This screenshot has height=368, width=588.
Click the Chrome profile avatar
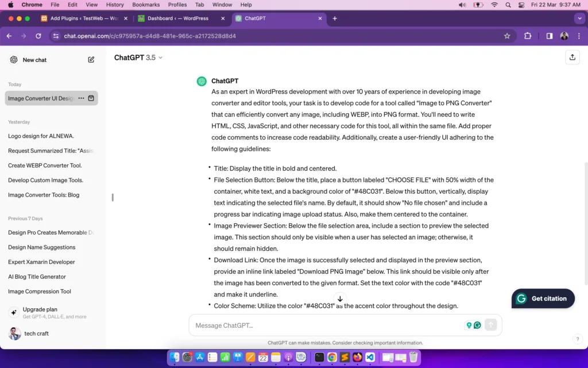pyautogui.click(x=564, y=36)
